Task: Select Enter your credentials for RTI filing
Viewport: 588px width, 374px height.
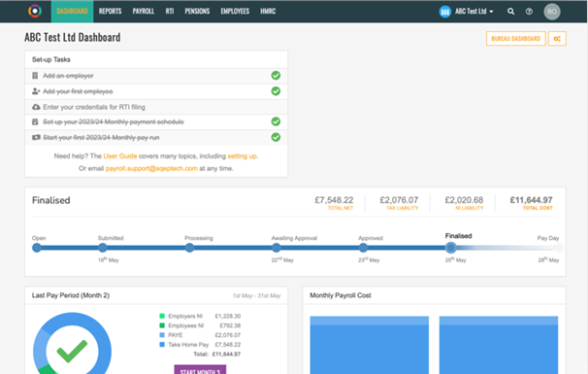Action: coord(156,107)
